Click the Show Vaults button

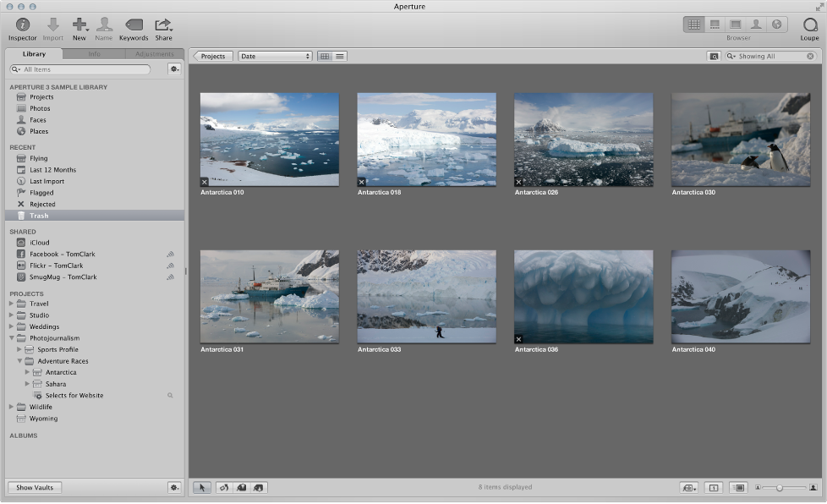tap(35, 488)
